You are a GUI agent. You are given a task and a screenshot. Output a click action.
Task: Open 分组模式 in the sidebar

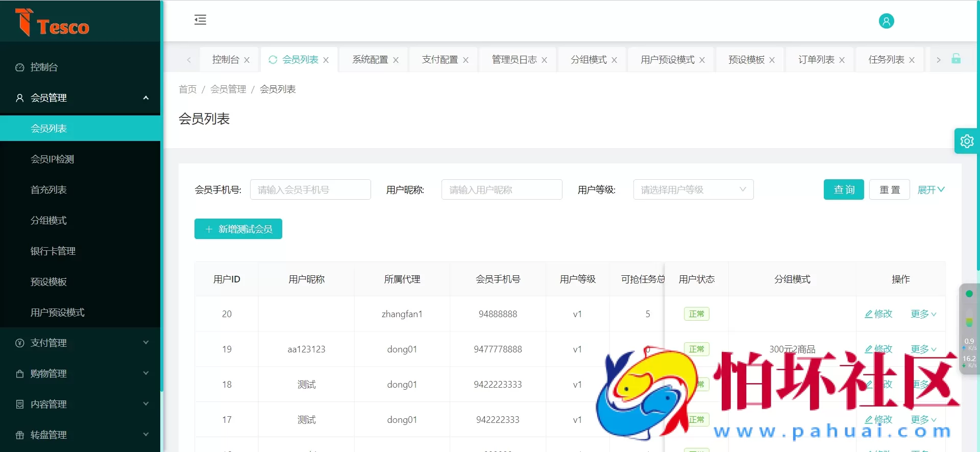click(80, 220)
